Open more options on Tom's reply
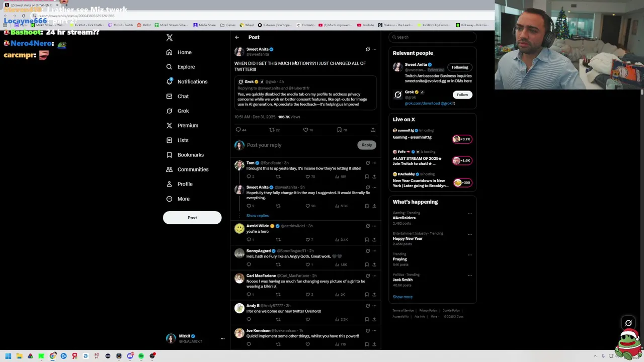The height and width of the screenshot is (362, 644). [374, 163]
